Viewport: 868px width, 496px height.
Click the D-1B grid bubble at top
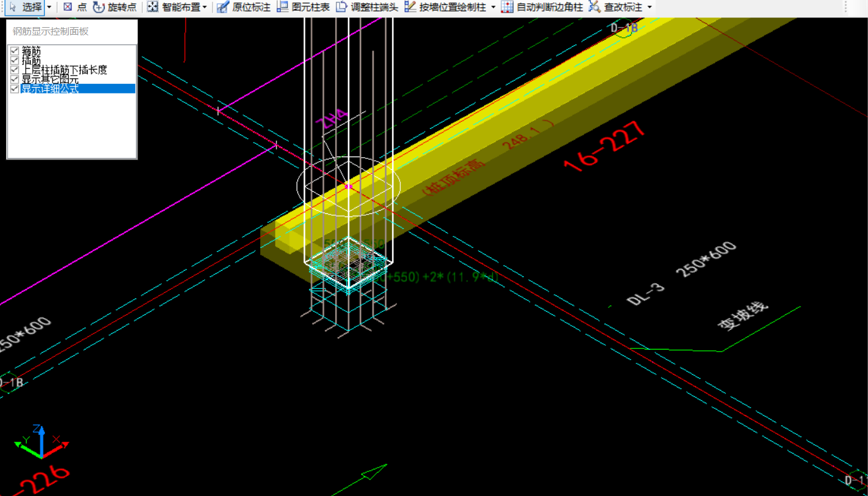coord(624,27)
